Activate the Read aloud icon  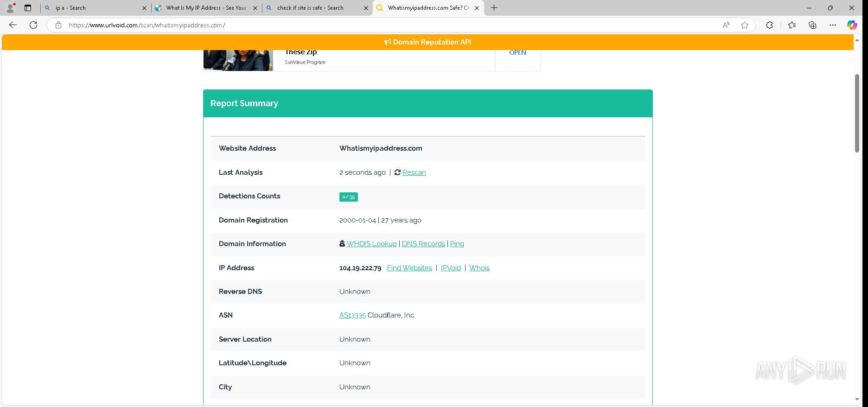[726, 25]
